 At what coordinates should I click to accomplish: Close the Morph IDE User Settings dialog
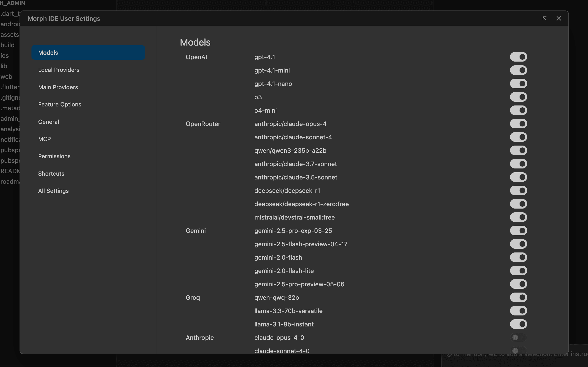(x=559, y=18)
